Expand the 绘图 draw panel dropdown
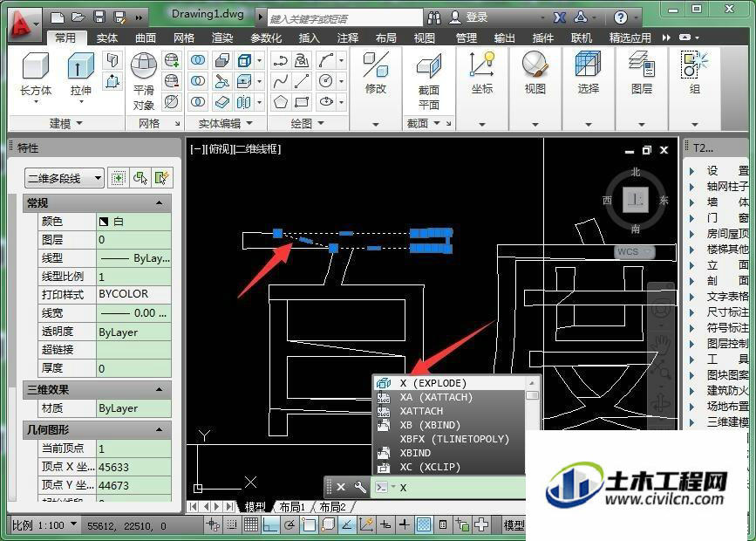 (308, 124)
